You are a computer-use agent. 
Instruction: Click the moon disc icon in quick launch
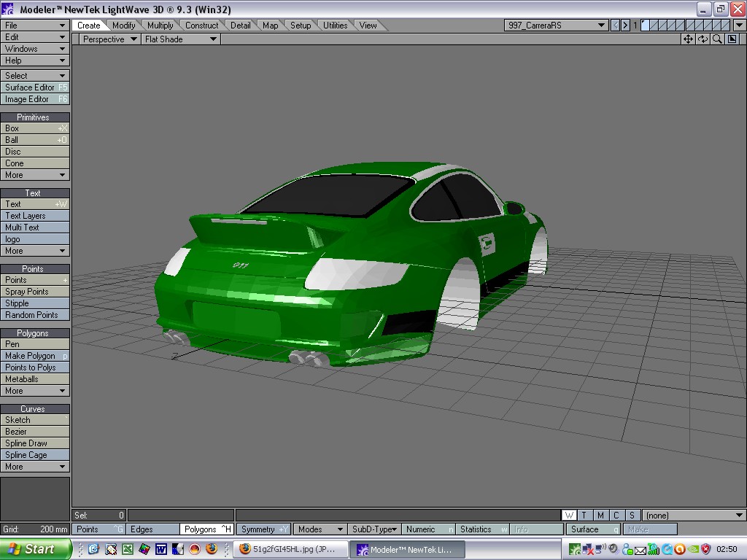click(x=178, y=549)
